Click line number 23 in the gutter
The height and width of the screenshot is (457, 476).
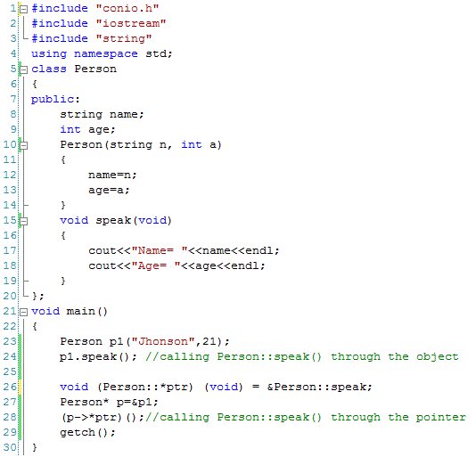pos(10,341)
